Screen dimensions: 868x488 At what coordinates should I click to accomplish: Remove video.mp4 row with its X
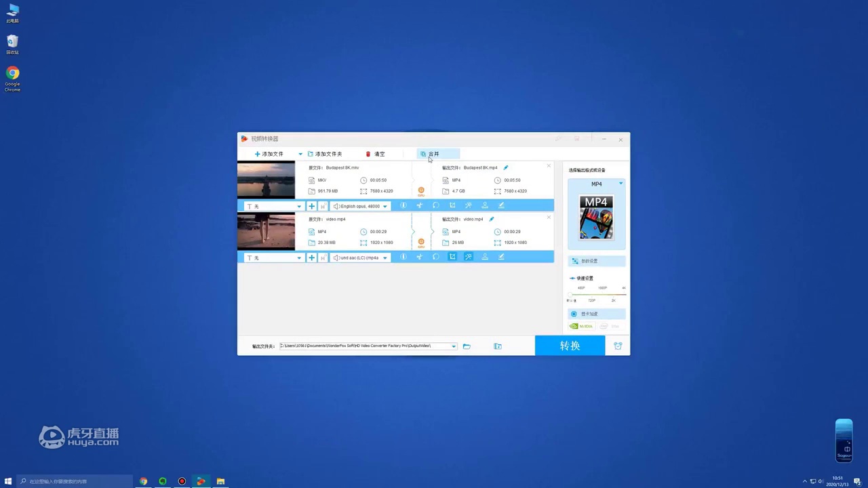tap(549, 217)
